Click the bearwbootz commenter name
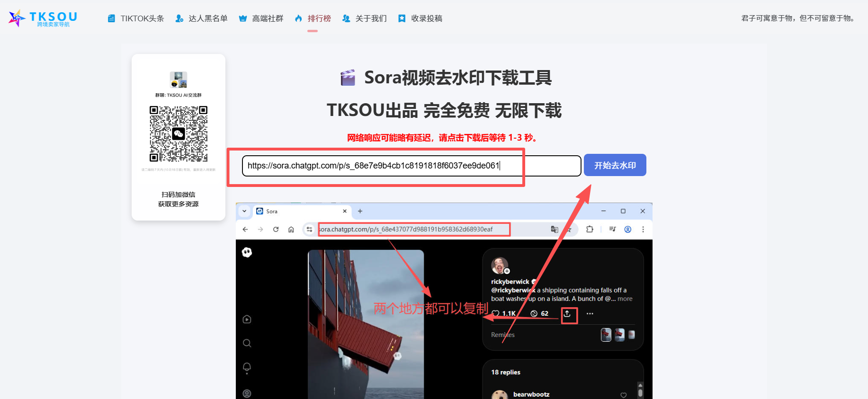The height and width of the screenshot is (399, 868). [x=531, y=394]
